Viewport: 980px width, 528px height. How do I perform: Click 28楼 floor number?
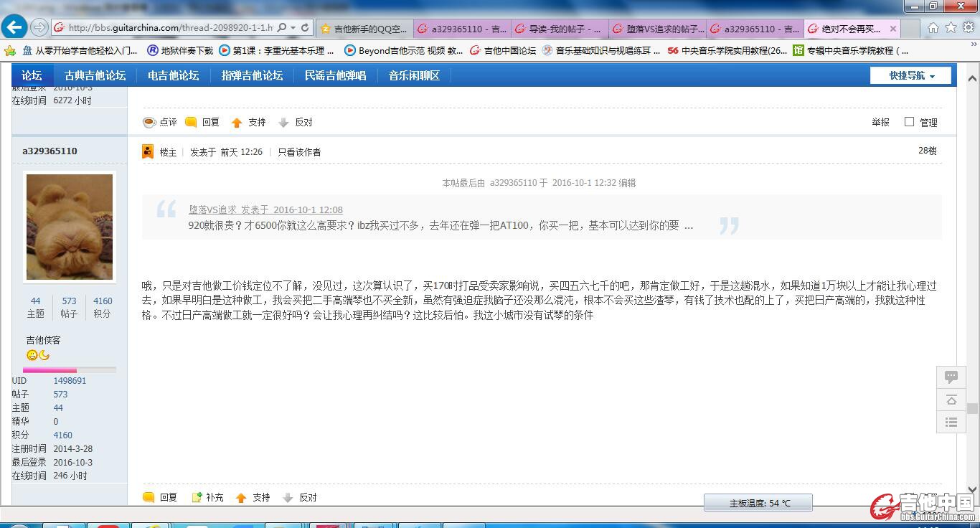pyautogui.click(x=928, y=151)
